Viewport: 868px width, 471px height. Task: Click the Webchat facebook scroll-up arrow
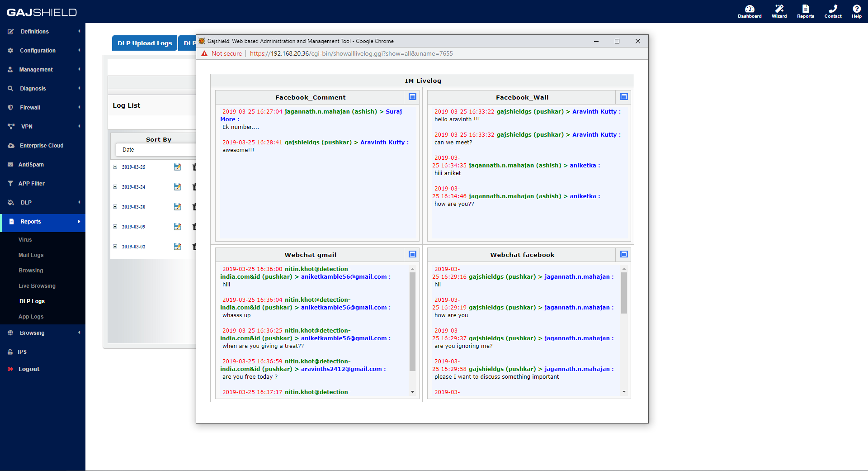click(x=624, y=269)
